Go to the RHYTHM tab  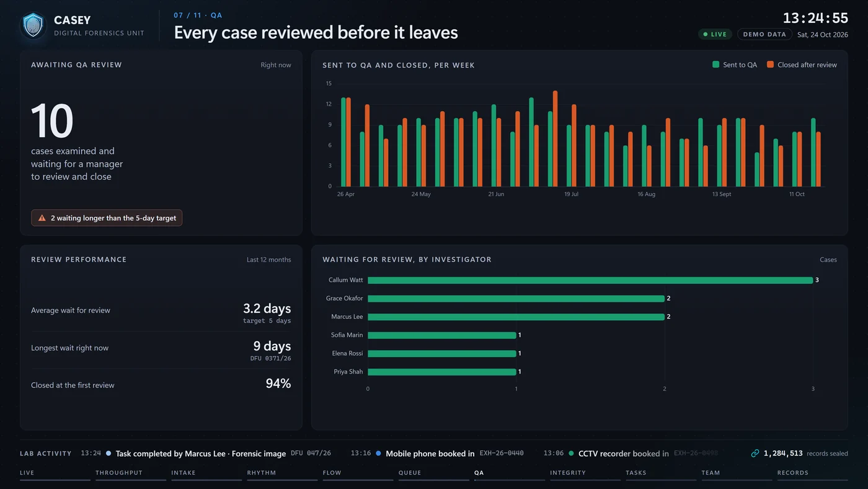click(282, 473)
